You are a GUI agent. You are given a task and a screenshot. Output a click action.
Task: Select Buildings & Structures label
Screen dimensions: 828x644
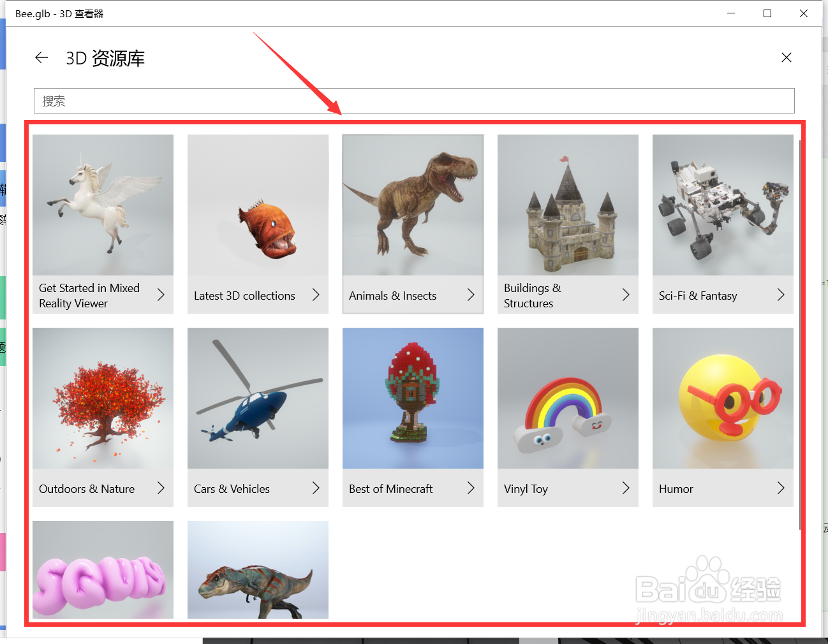coord(533,296)
